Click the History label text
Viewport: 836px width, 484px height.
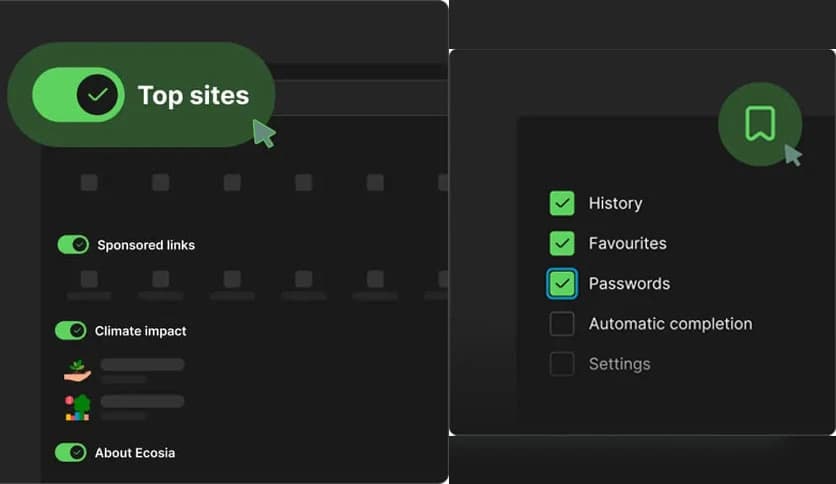(615, 203)
